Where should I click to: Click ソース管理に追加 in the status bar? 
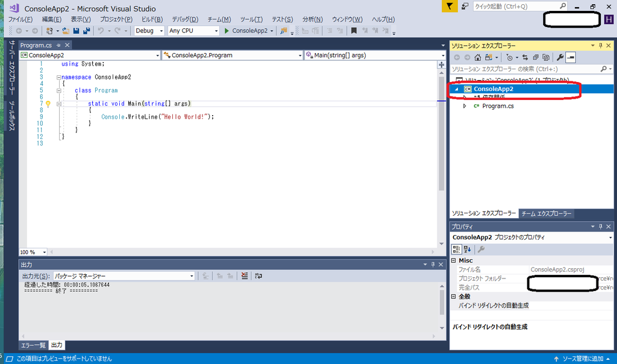583,359
